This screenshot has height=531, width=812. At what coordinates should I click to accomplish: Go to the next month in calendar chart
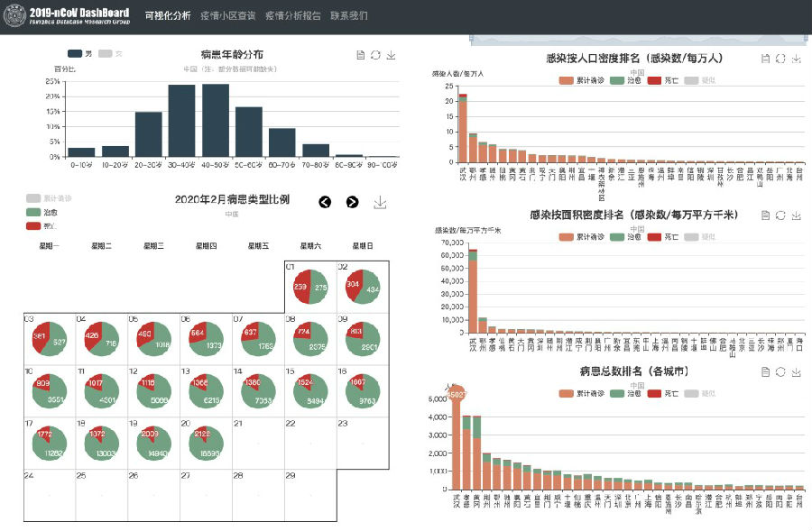click(352, 203)
